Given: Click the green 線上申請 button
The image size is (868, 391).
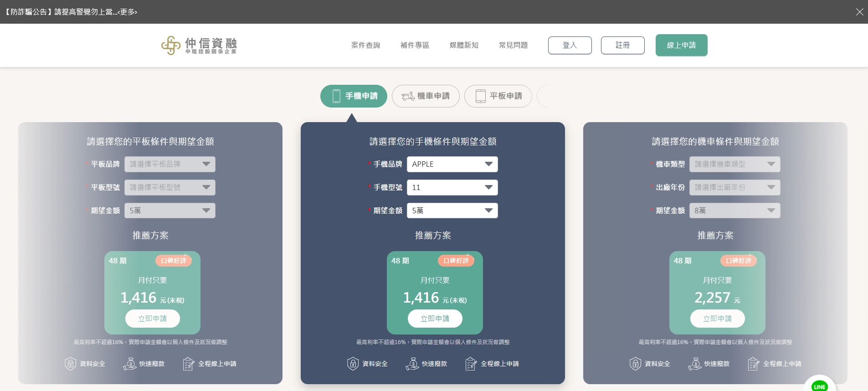Looking at the screenshot, I should click(681, 45).
